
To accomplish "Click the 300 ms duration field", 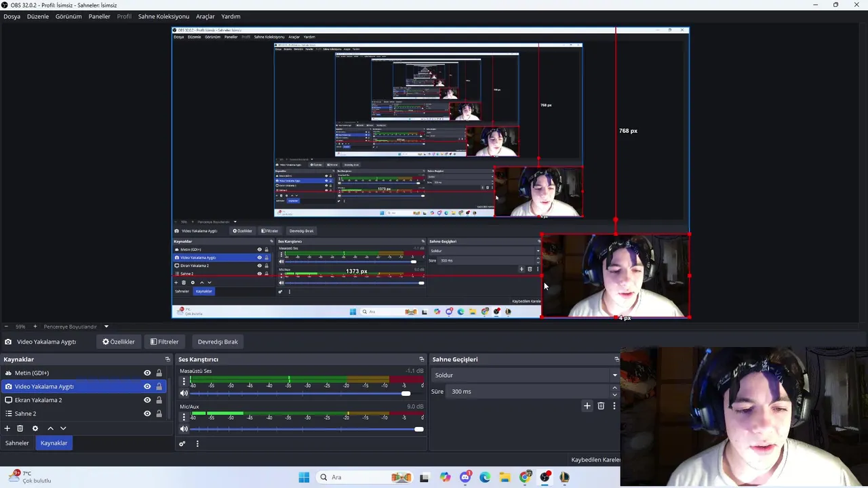I will (x=529, y=391).
